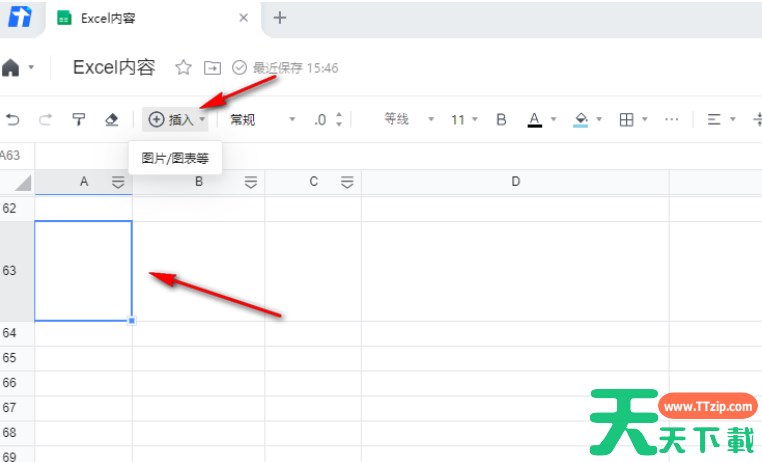
Task: Undo the last action
Action: tap(13, 120)
